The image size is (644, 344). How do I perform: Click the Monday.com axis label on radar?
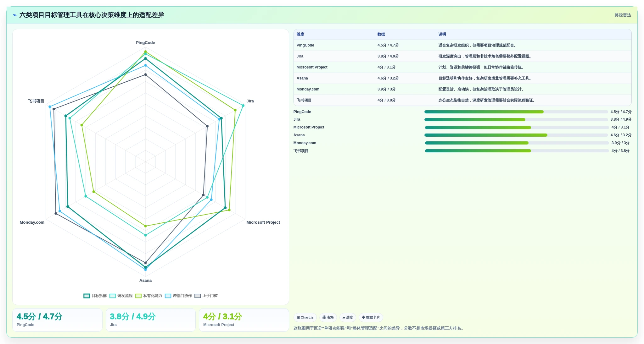point(32,222)
